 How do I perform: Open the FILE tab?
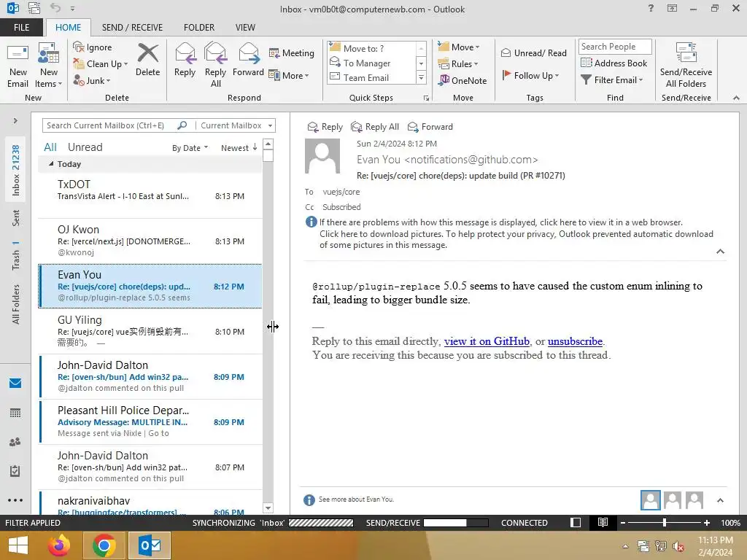pyautogui.click(x=21, y=27)
